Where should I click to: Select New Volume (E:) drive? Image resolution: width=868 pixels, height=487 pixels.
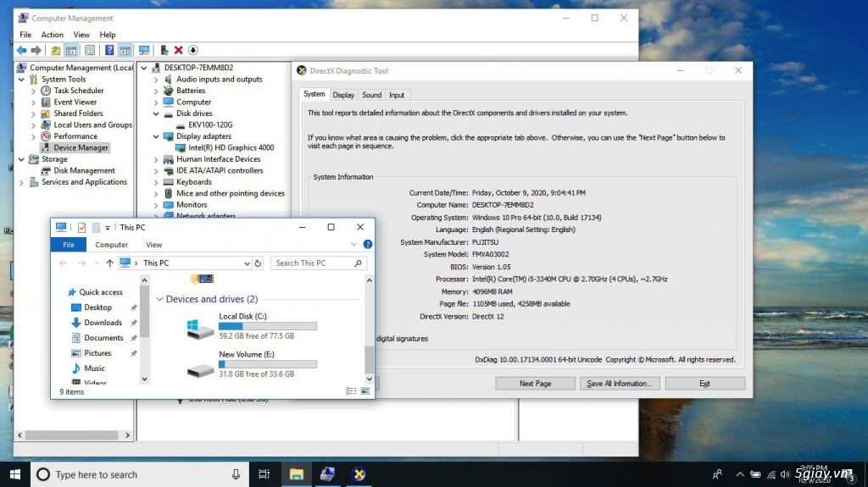[x=251, y=364]
